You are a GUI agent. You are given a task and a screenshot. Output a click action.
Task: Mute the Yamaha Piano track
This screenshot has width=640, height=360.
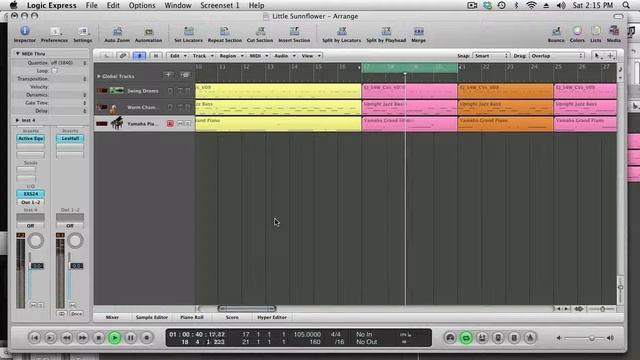(180, 123)
